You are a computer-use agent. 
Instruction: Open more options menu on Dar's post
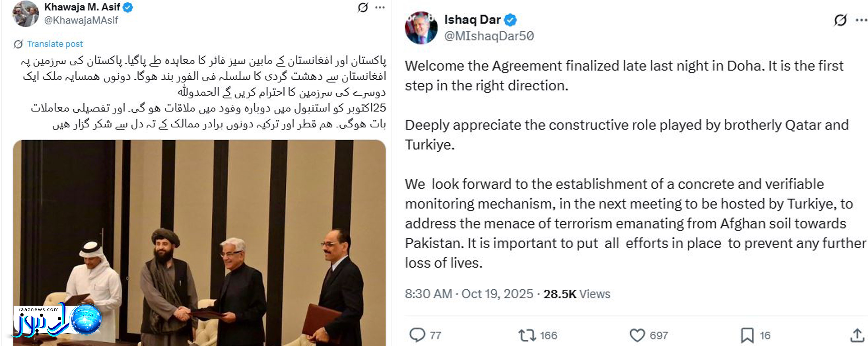[x=861, y=20]
